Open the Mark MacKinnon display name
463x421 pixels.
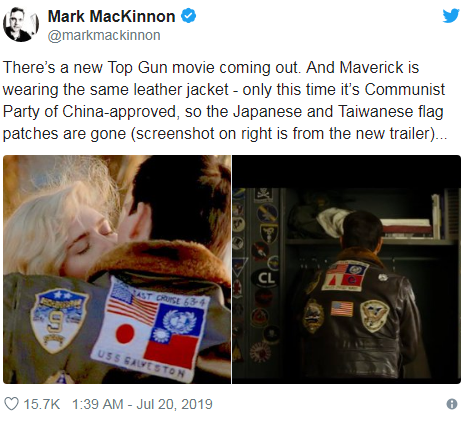(x=111, y=16)
